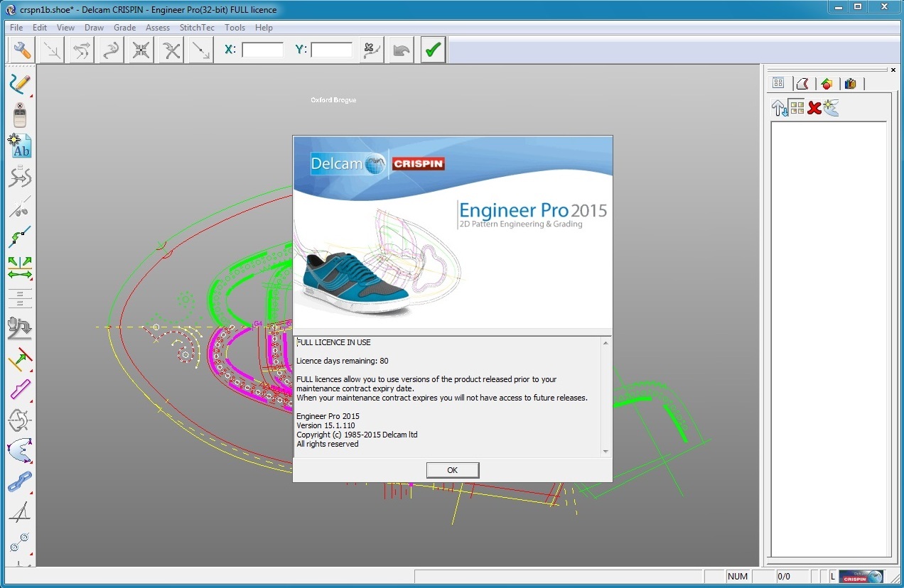Close the right side panel with X

893,70
